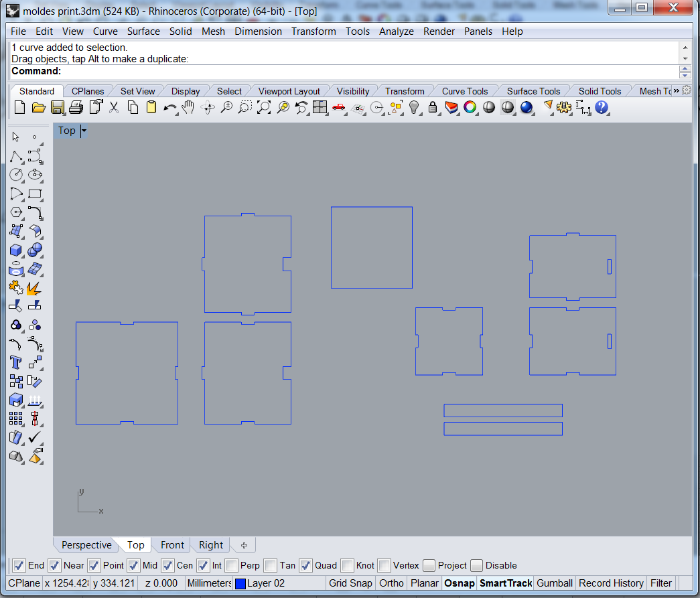Select the Box solid tool

pyautogui.click(x=16, y=250)
